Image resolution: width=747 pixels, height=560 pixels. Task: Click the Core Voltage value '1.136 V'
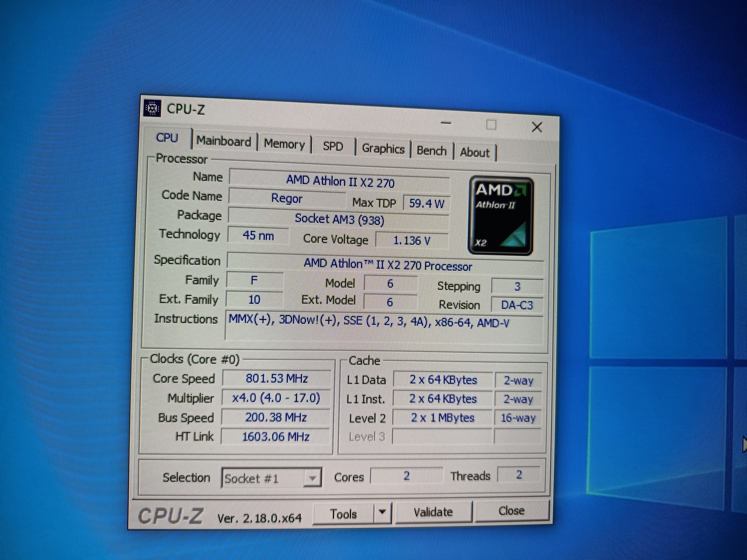coord(411,241)
